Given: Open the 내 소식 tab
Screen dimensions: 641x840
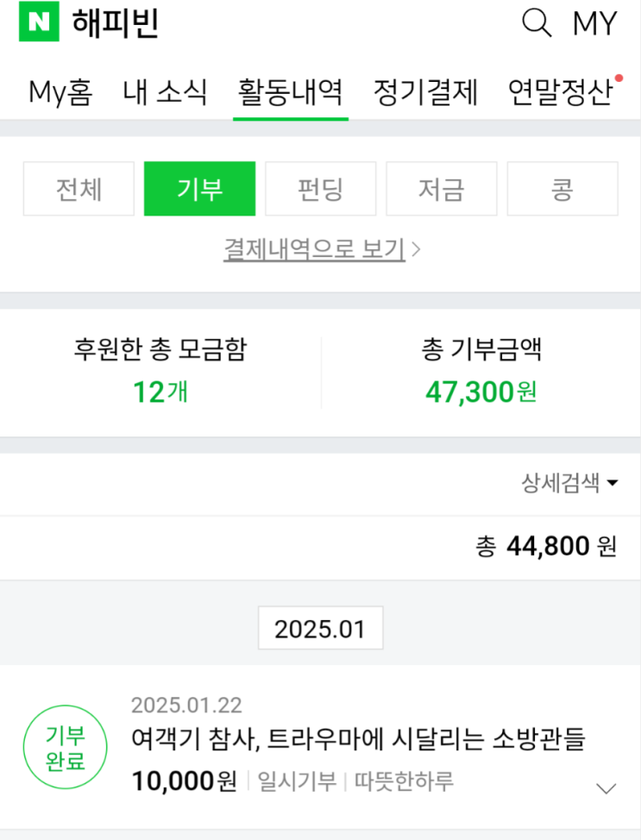Looking at the screenshot, I should tap(165, 92).
